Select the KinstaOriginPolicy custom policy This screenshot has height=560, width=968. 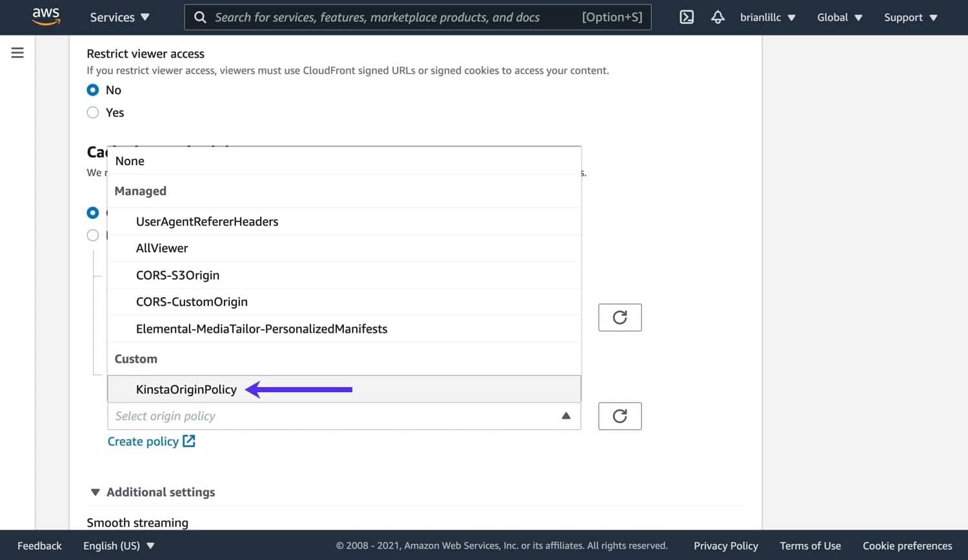pyautogui.click(x=186, y=389)
